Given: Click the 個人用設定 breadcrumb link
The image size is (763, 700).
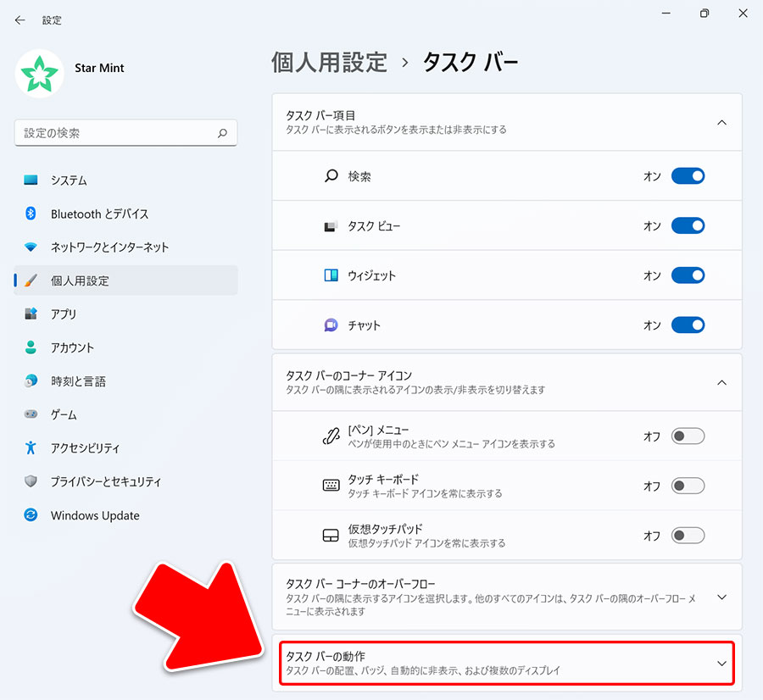Looking at the screenshot, I should (330, 62).
